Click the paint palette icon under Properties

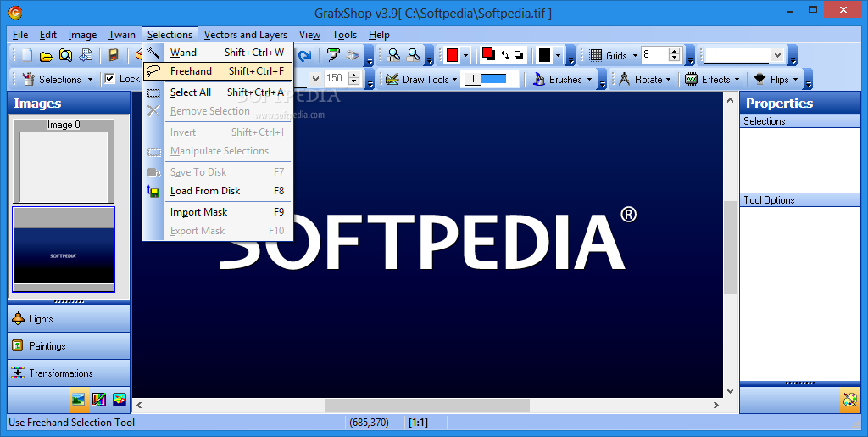click(x=849, y=400)
